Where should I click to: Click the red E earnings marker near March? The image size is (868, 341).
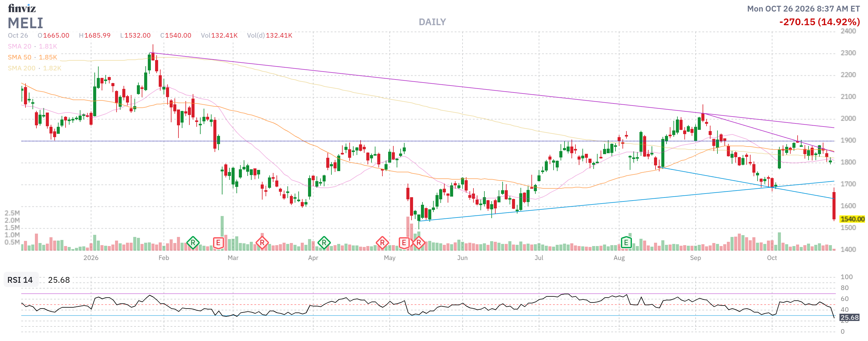(x=218, y=243)
